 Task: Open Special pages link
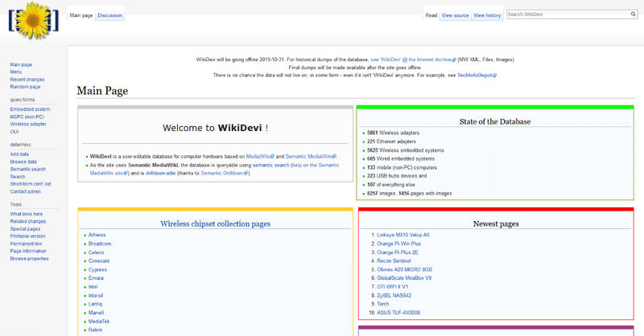(25, 229)
